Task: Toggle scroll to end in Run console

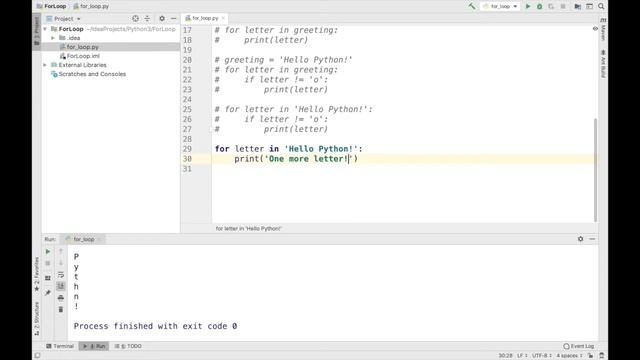Action: click(x=61, y=286)
